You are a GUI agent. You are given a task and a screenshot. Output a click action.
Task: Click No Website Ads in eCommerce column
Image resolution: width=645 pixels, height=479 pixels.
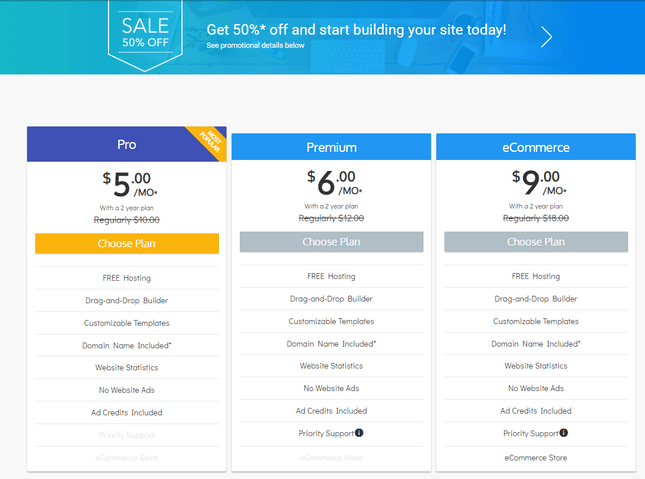point(536,388)
